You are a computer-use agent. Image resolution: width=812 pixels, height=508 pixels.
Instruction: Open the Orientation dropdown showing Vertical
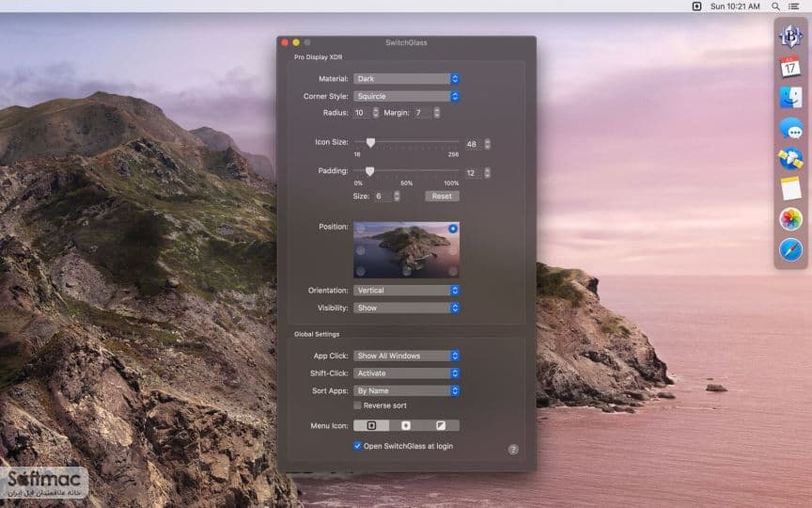pos(407,291)
